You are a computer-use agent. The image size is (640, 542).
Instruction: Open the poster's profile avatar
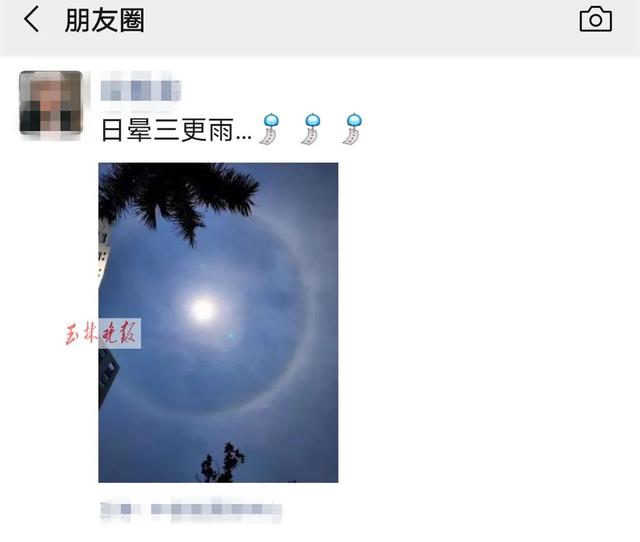tap(51, 103)
